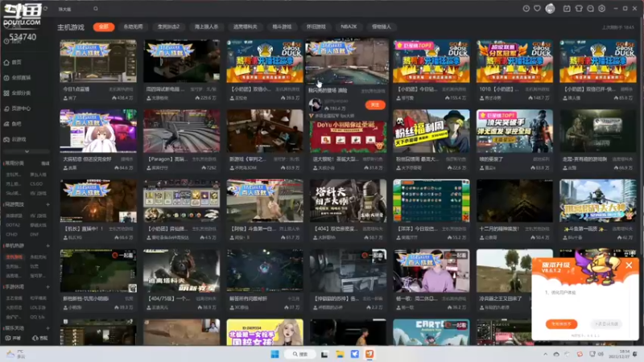Viewport: 644px width, 362px height.
Task: Open the 【Paragon】 stream thumbnail
Action: click(182, 131)
